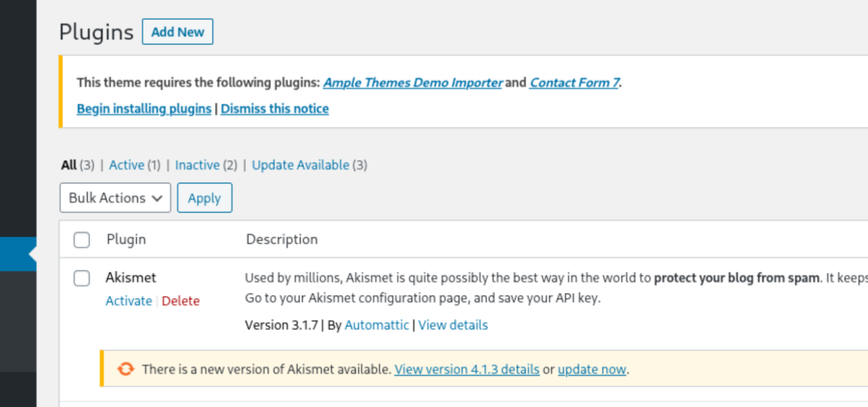Select the Akismet plugin checkbox
Image resolution: width=868 pixels, height=407 pixels.
(x=82, y=278)
